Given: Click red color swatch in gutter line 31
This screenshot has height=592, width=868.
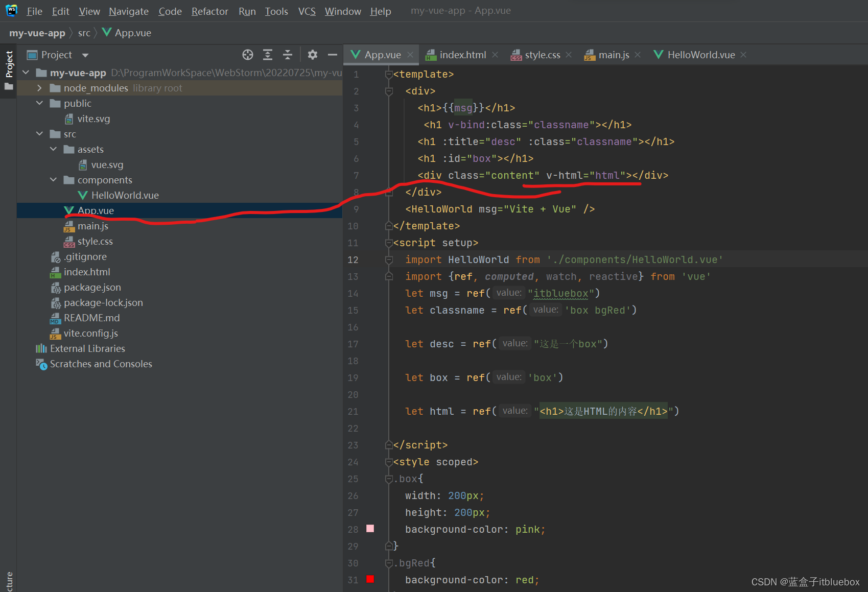Looking at the screenshot, I should [x=370, y=579].
